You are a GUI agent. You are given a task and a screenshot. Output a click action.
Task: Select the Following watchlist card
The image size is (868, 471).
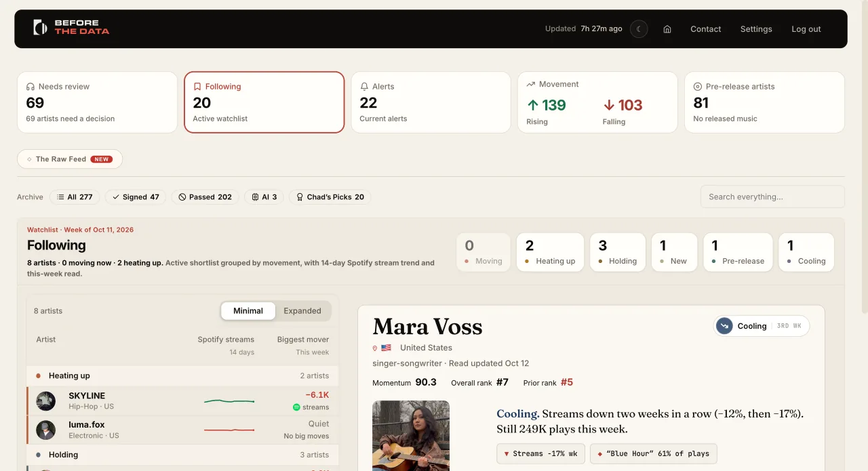point(264,102)
